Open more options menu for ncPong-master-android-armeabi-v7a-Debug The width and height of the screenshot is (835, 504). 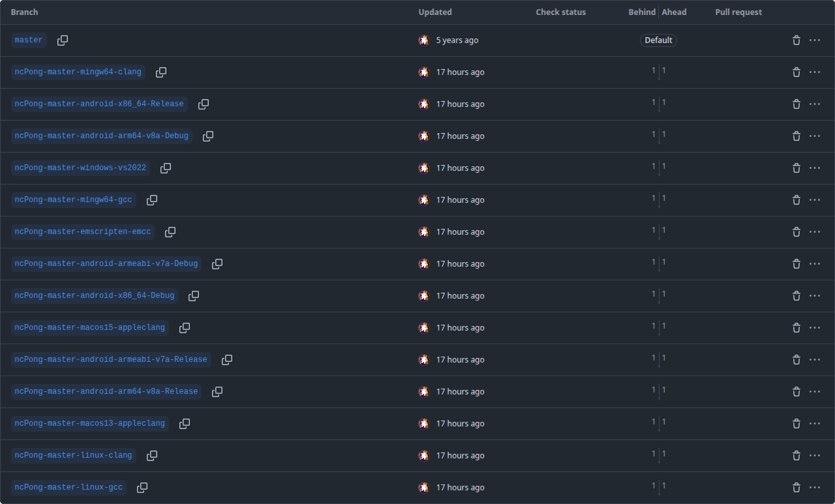point(815,264)
